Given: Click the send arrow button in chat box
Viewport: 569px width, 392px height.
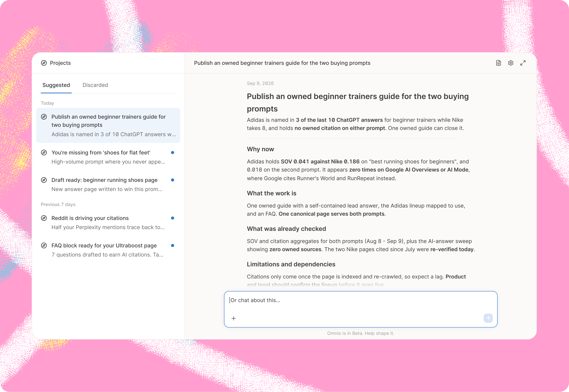Looking at the screenshot, I should 488,318.
